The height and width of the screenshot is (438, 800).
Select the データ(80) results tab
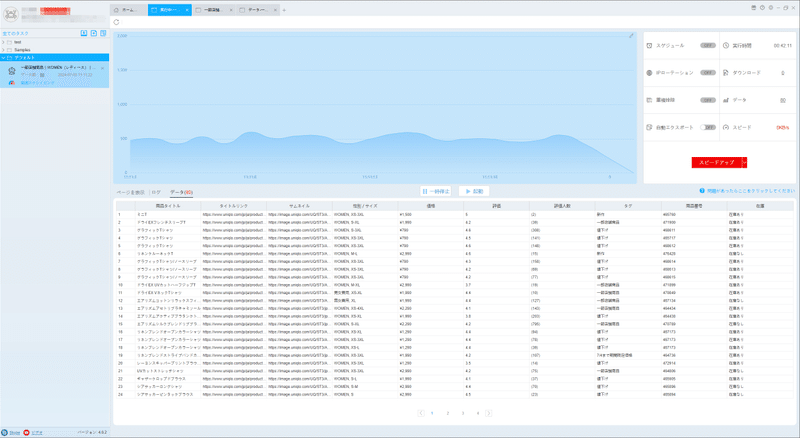pos(181,192)
